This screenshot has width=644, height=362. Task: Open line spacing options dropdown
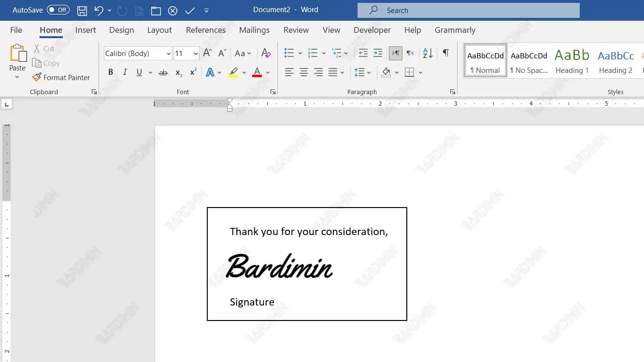coord(362,72)
